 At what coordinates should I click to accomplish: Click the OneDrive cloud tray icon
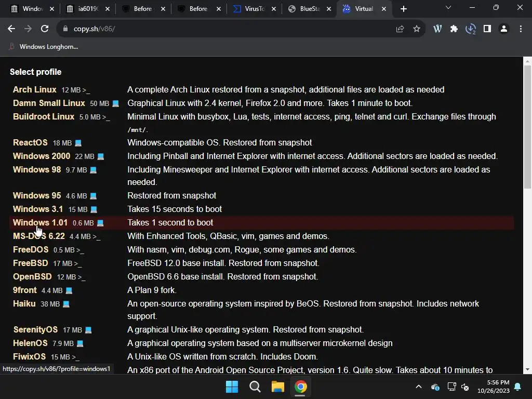pos(435,387)
